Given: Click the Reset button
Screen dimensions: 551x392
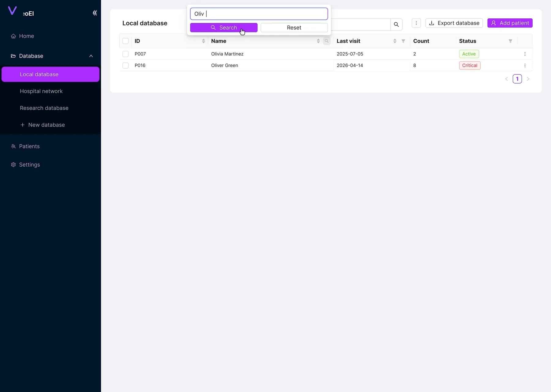Looking at the screenshot, I should click(294, 28).
